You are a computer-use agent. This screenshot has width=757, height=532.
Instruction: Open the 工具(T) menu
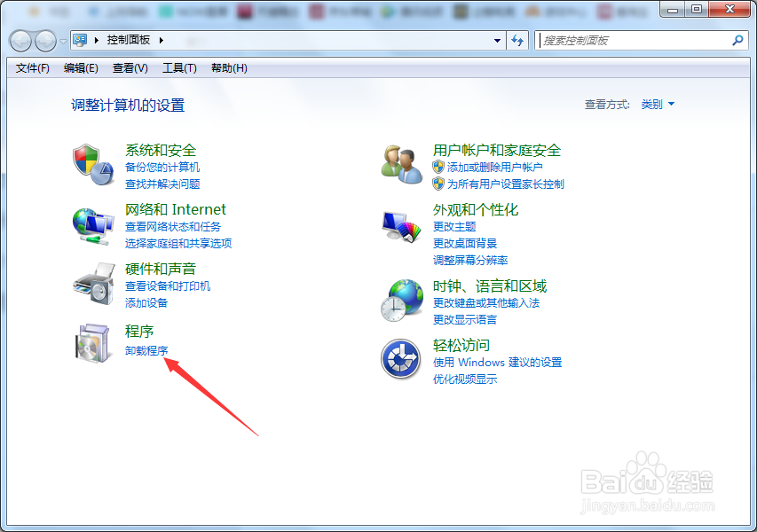[177, 67]
